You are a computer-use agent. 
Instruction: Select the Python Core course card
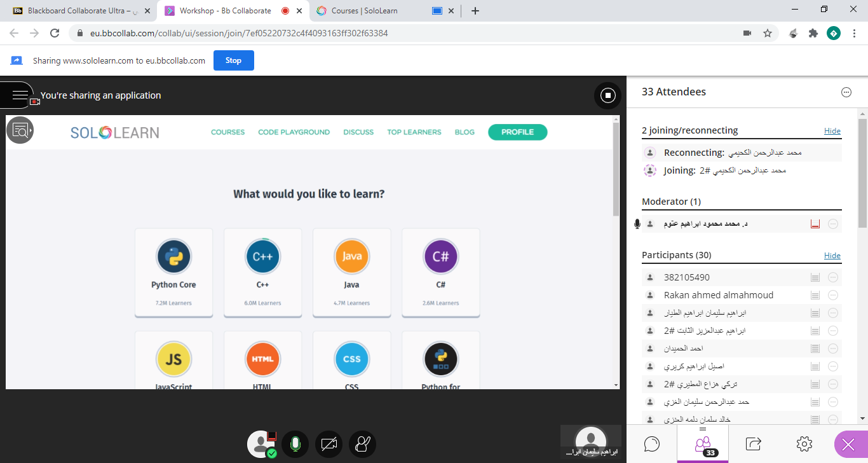[173, 272]
